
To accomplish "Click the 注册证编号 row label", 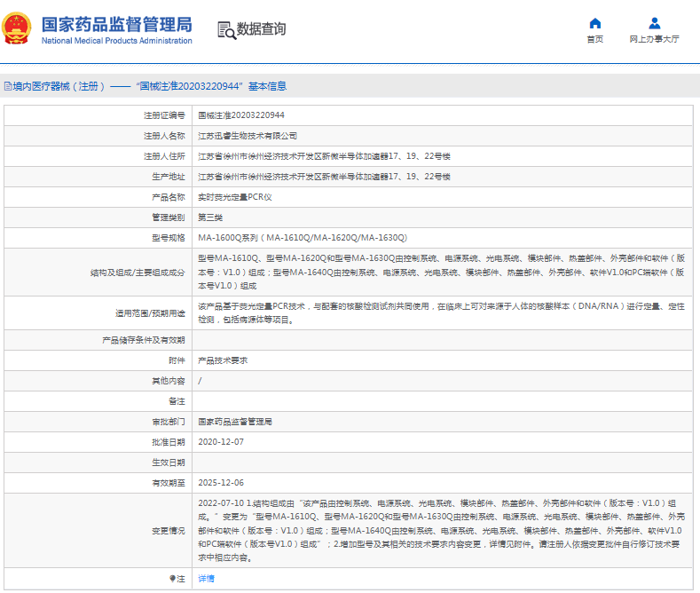I will click(164, 115).
